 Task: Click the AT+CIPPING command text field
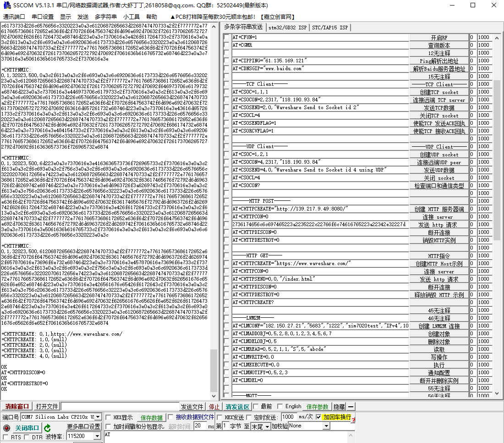[x=320, y=61]
